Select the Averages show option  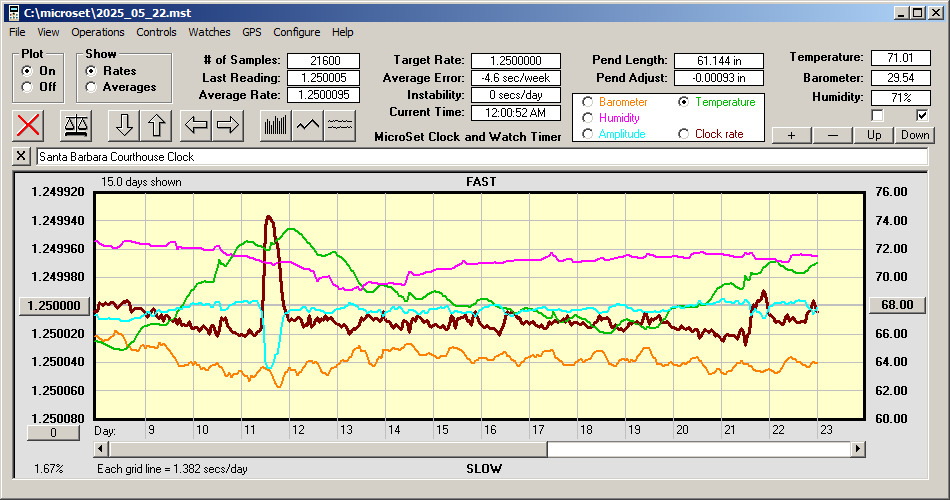[x=92, y=87]
